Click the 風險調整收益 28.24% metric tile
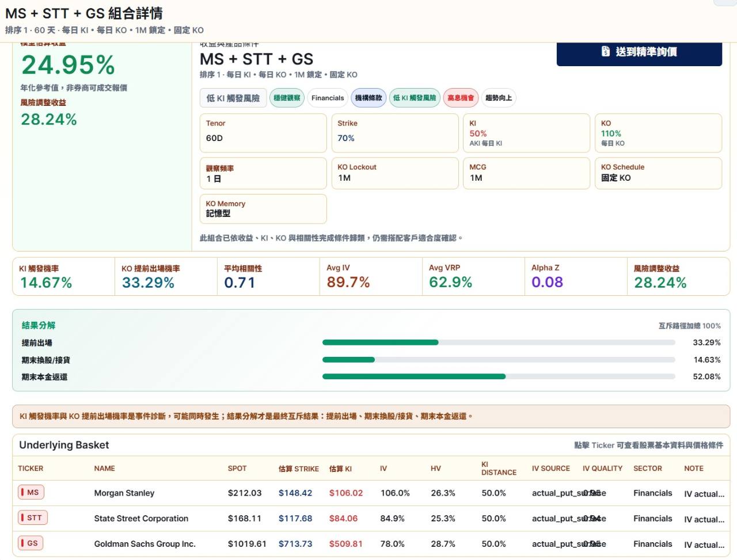The image size is (737, 560). click(678, 276)
